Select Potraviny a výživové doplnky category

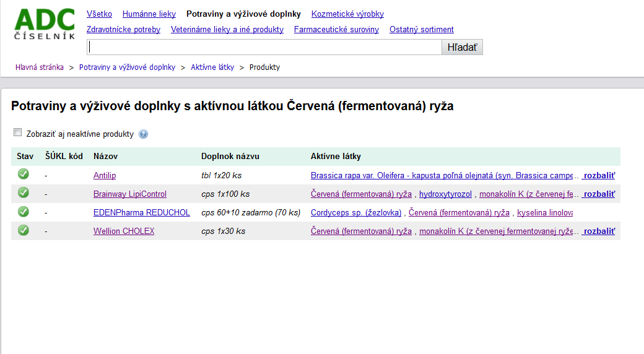(243, 14)
